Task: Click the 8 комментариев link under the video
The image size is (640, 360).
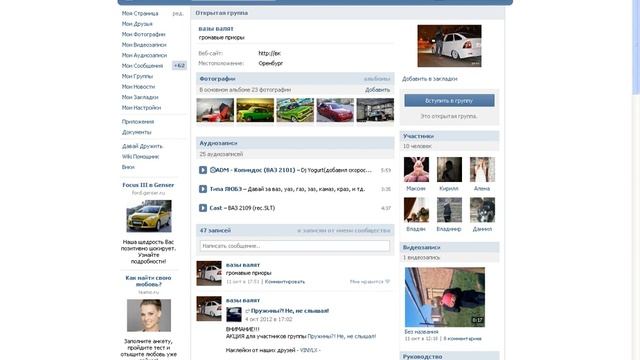Action: 462,339
